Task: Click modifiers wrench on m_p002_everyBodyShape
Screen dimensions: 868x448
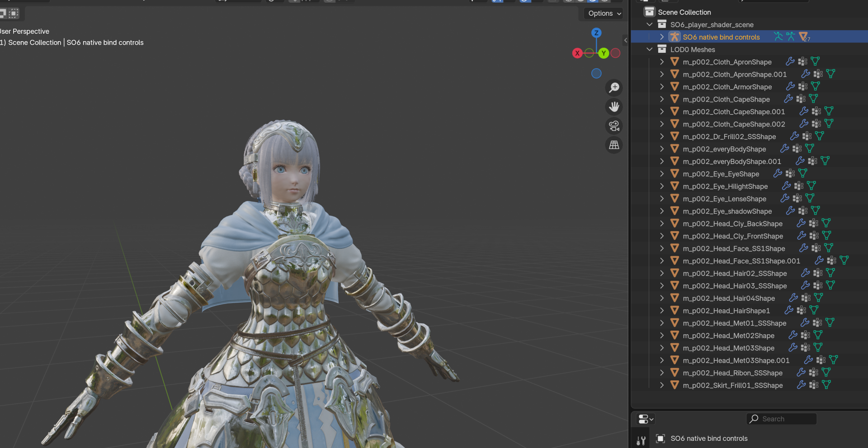Action: click(785, 149)
